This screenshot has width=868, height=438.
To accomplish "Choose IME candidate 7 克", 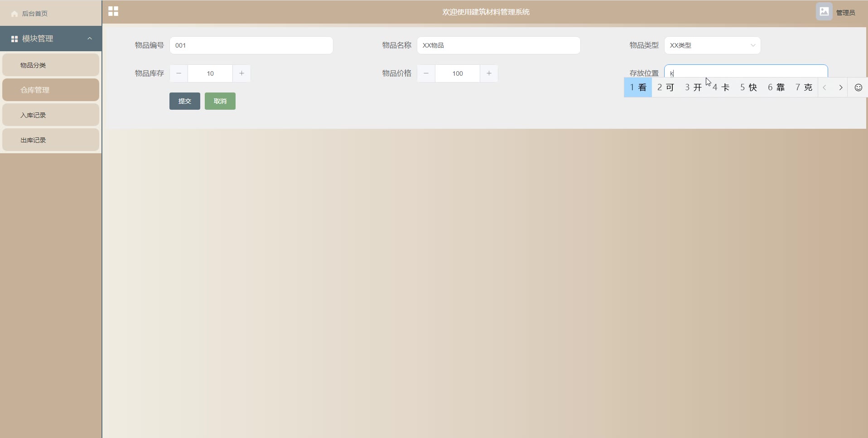I will pyautogui.click(x=804, y=88).
